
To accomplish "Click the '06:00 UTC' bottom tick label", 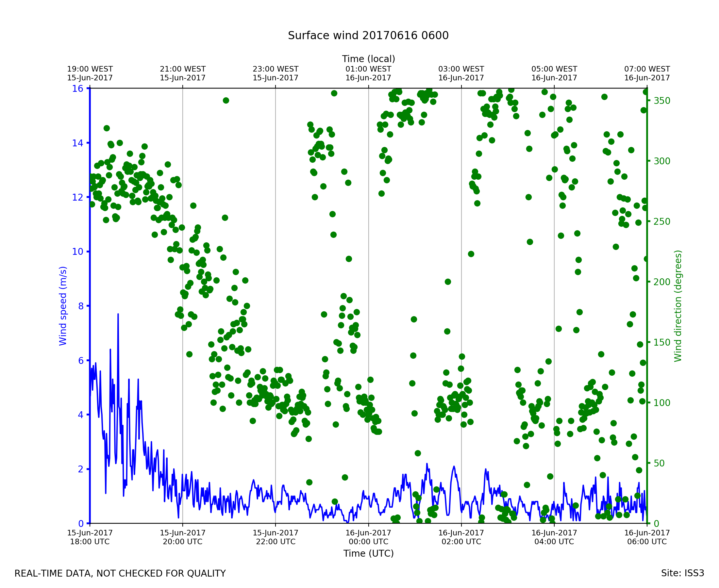I will (647, 542).
